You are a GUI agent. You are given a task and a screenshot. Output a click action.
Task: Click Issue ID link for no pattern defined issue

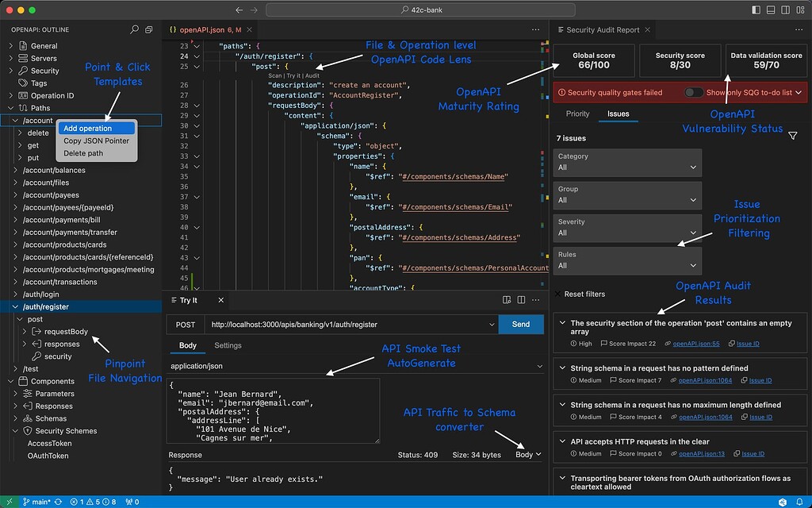tap(760, 380)
